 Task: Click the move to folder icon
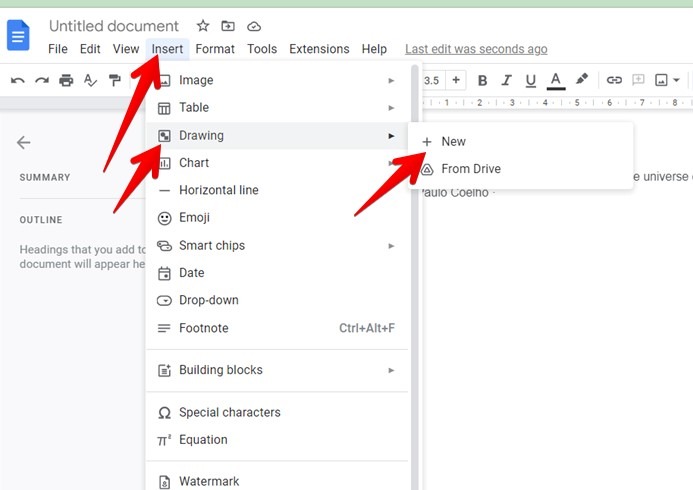pyautogui.click(x=228, y=26)
